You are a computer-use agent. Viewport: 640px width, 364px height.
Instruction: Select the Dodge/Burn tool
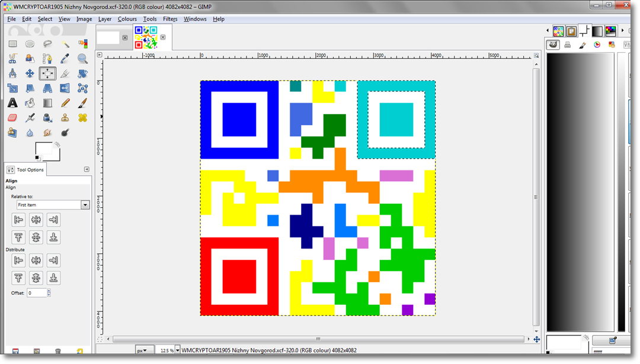pyautogui.click(x=65, y=133)
